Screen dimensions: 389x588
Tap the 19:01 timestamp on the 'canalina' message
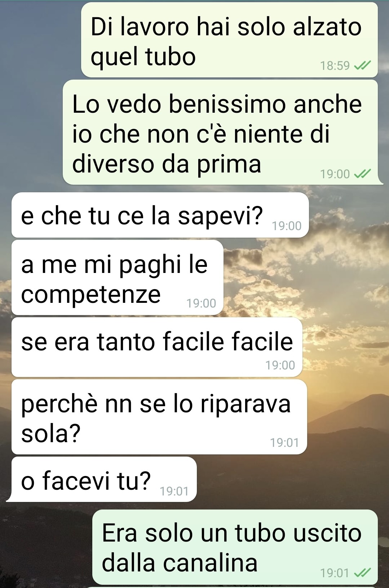click(335, 573)
